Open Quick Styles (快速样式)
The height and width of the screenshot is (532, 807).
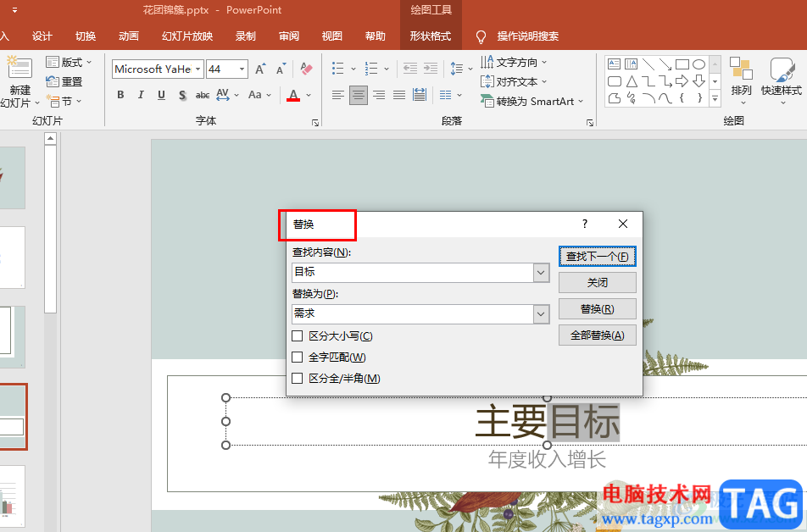782,81
